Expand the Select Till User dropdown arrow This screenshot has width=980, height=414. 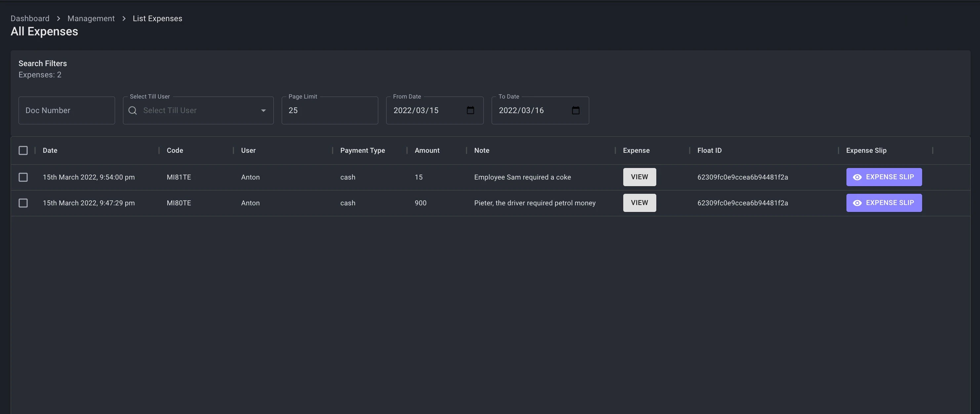[x=263, y=111]
